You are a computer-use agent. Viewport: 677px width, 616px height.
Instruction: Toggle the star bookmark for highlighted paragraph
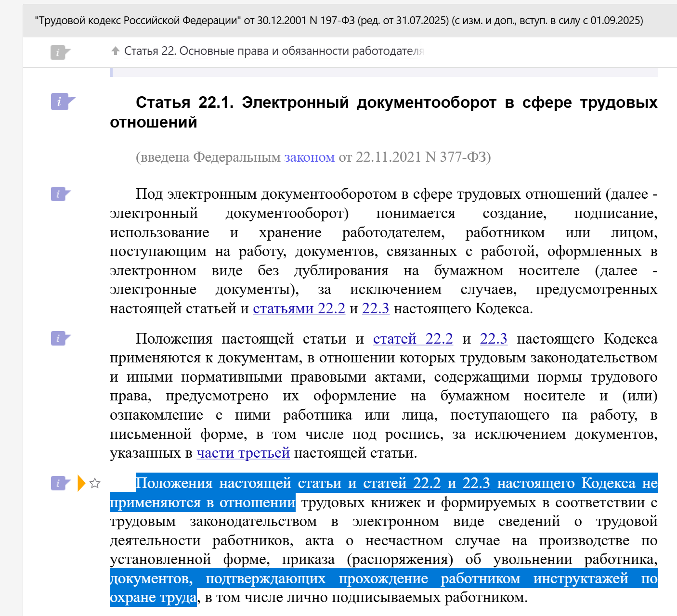coord(95,483)
